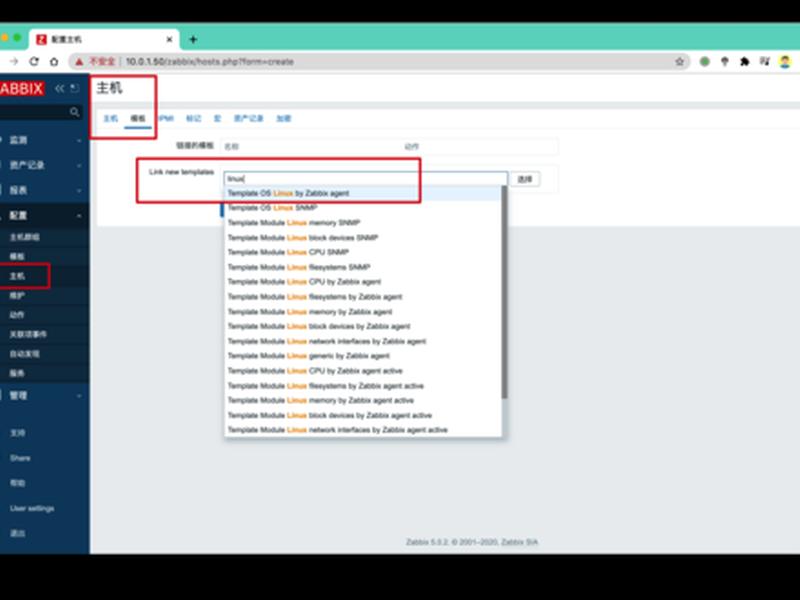Open 自动发现 in sidebar
The width and height of the screenshot is (800, 600).
(x=24, y=354)
